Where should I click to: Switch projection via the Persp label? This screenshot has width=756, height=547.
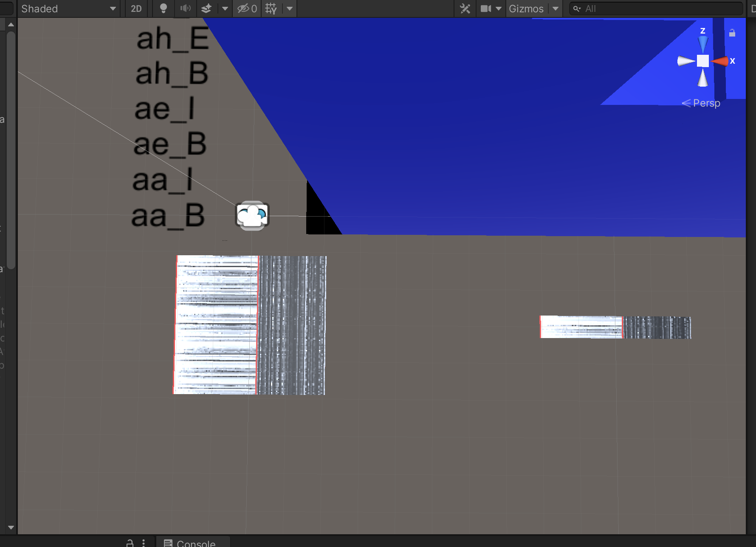tap(706, 103)
